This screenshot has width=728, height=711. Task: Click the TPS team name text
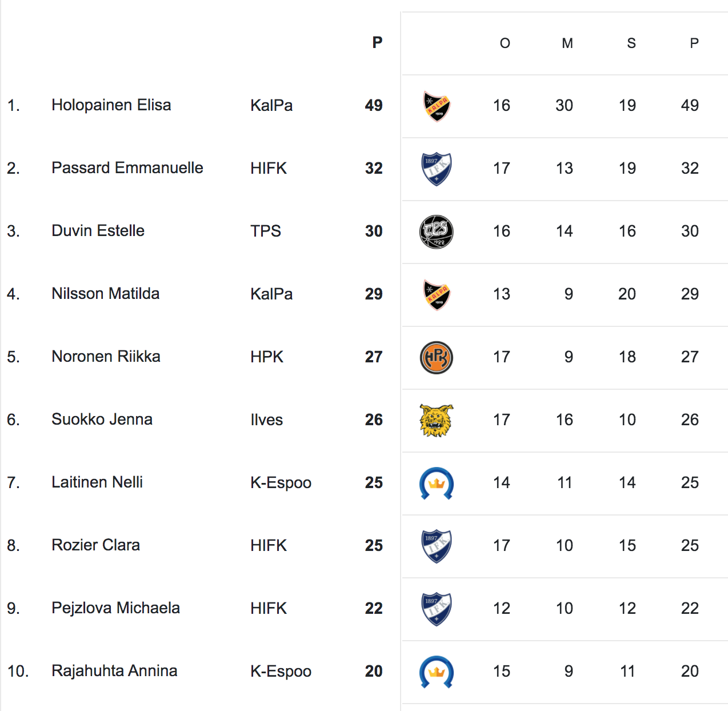[266, 231]
